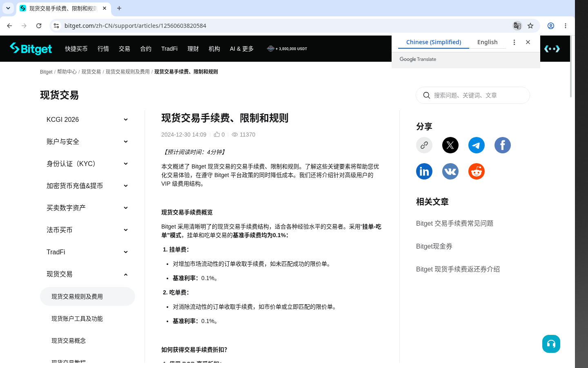Expand 账户与安全 section

tap(87, 141)
